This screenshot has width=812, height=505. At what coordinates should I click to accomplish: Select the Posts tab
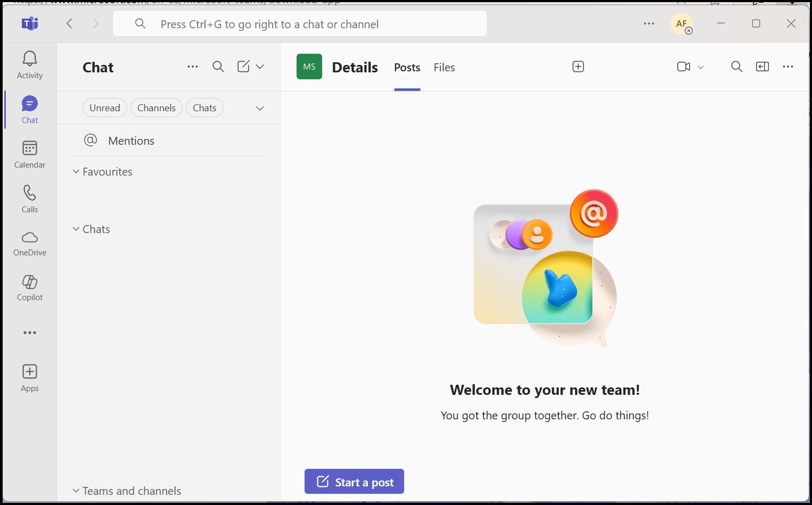(407, 68)
